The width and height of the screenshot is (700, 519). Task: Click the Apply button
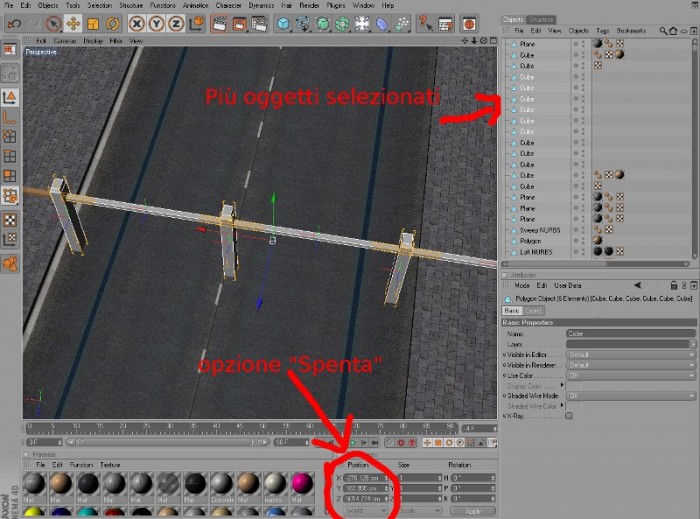(x=473, y=511)
